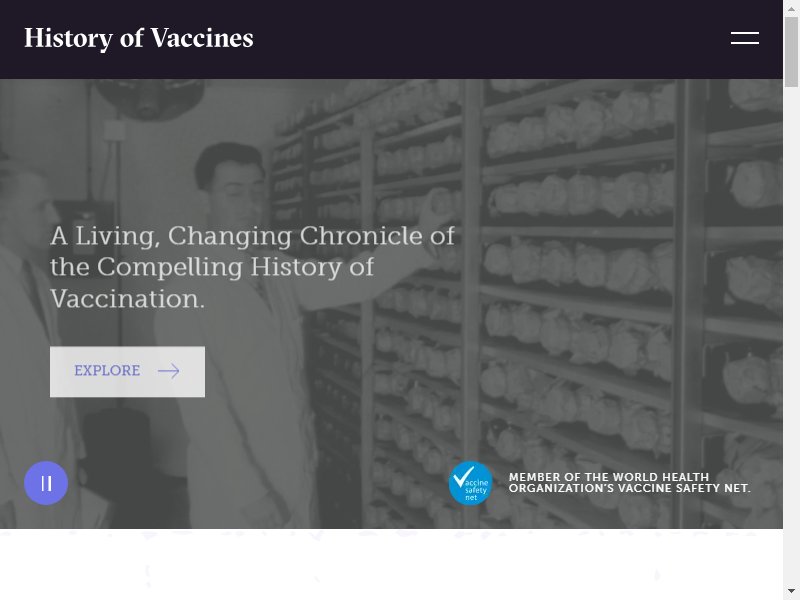Open the WHO Vaccine Safety Net member text
The height and width of the screenshot is (600, 800).
click(629, 483)
